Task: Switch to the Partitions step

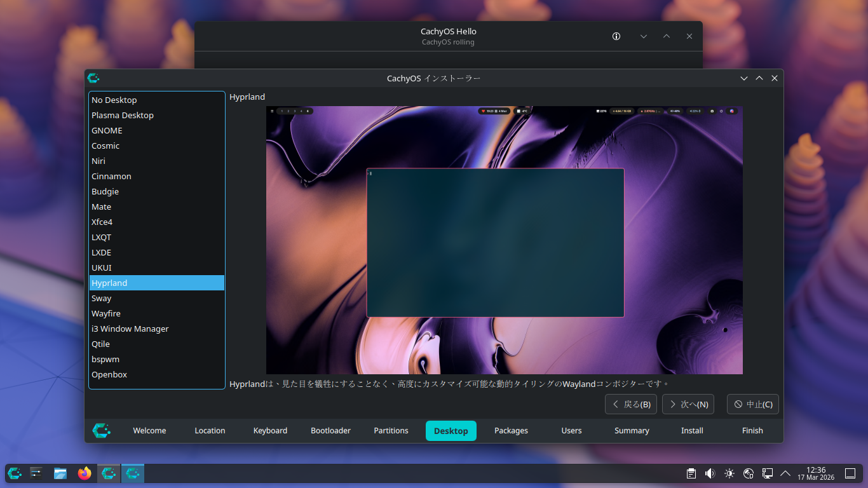Action: (x=391, y=431)
